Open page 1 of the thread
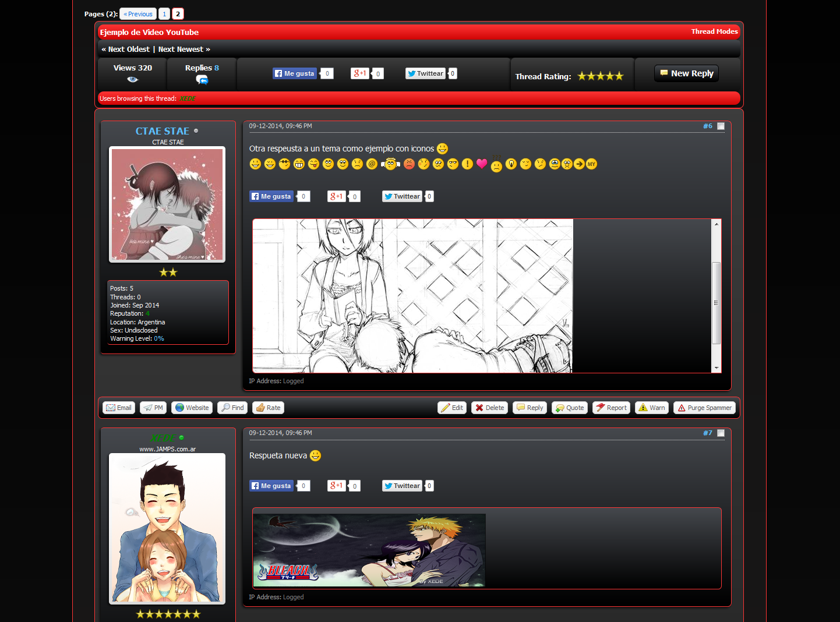The image size is (840, 622). click(x=164, y=14)
